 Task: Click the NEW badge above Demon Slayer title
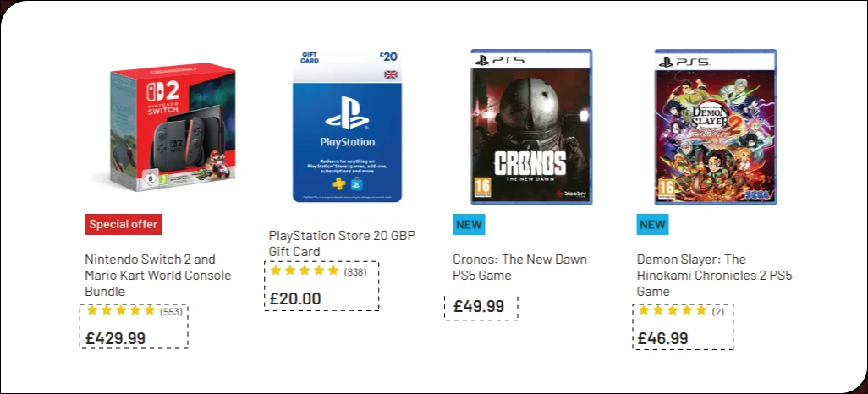click(652, 224)
